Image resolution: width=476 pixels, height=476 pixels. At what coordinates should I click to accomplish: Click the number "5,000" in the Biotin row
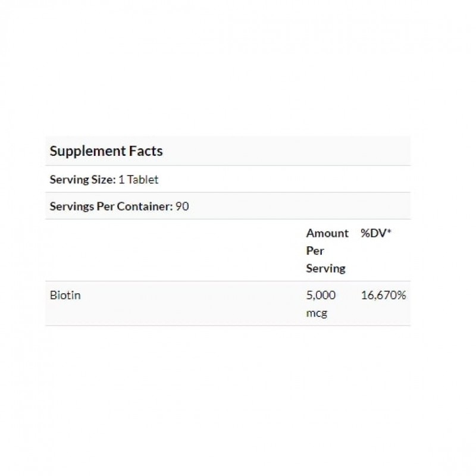(x=321, y=295)
